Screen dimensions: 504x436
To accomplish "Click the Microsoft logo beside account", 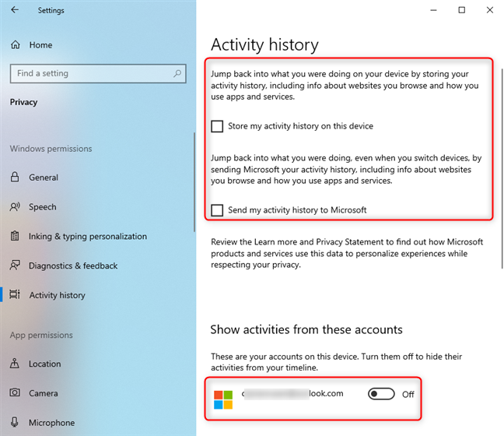I will [223, 399].
